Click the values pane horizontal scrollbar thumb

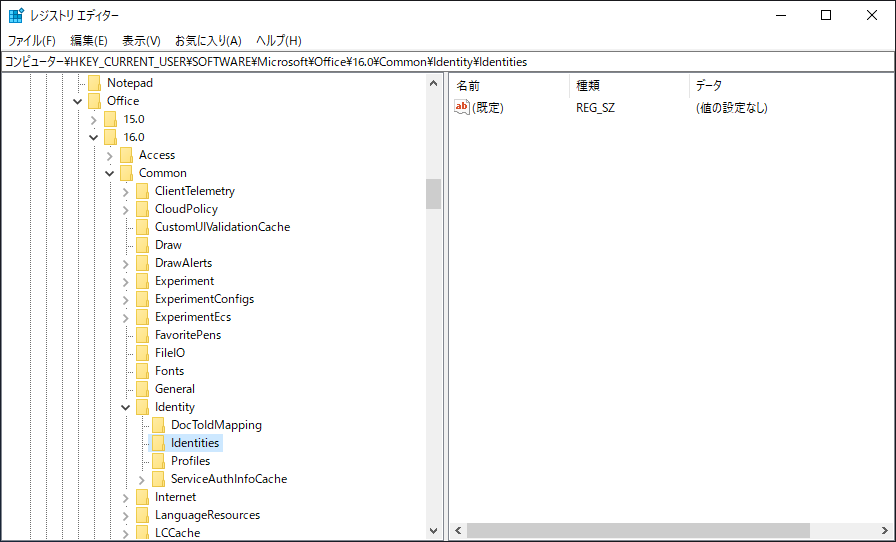click(x=638, y=531)
